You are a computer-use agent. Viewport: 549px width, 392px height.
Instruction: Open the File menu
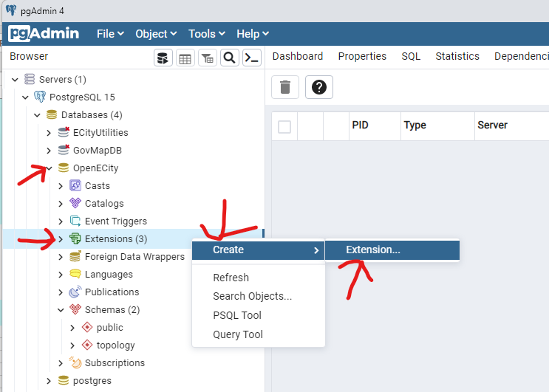[x=110, y=34]
